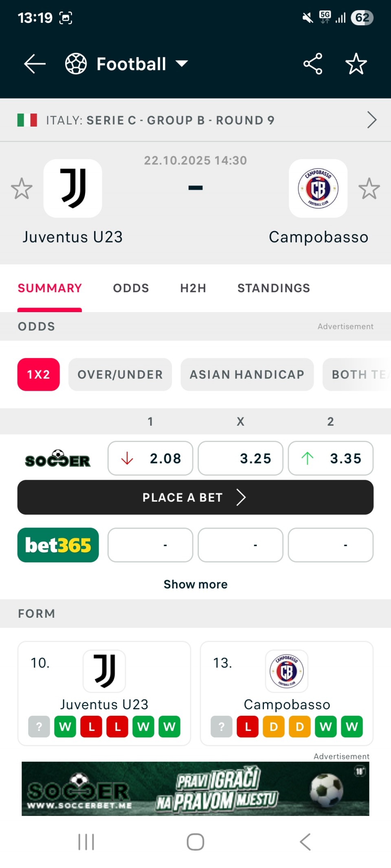Open the Football sport dropdown

tap(127, 64)
